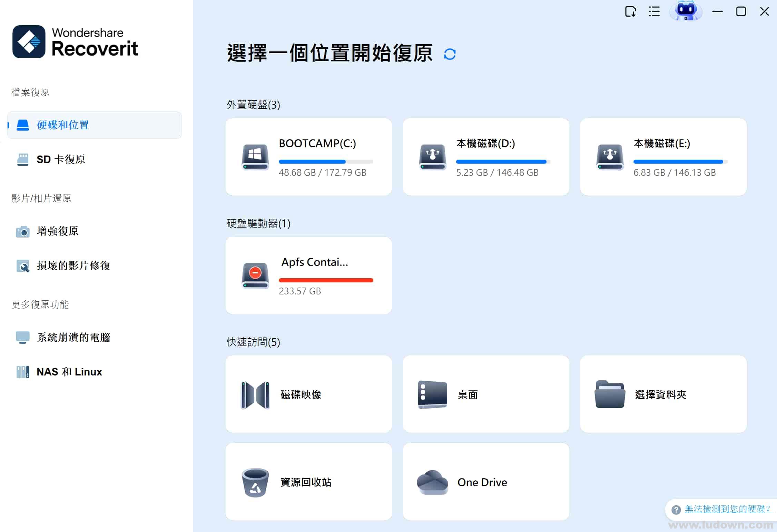Viewport: 777px width, 532px height.
Task: Select the Apfs Container drive card
Action: (308, 275)
